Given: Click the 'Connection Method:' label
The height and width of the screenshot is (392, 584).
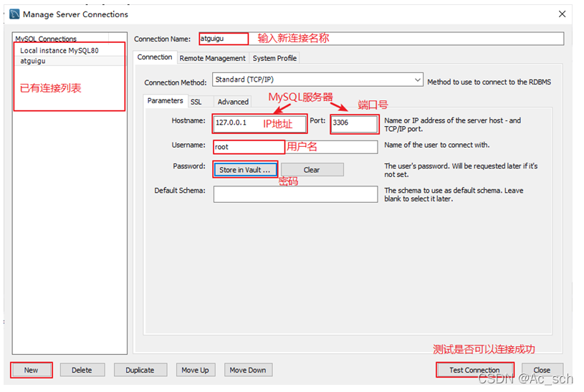Looking at the screenshot, I should point(176,82).
